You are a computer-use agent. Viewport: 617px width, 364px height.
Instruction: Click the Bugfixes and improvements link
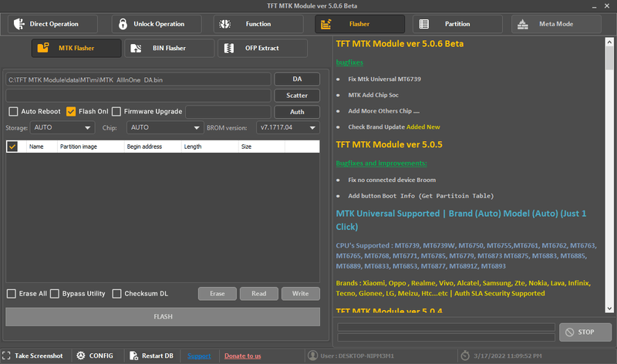click(x=381, y=163)
